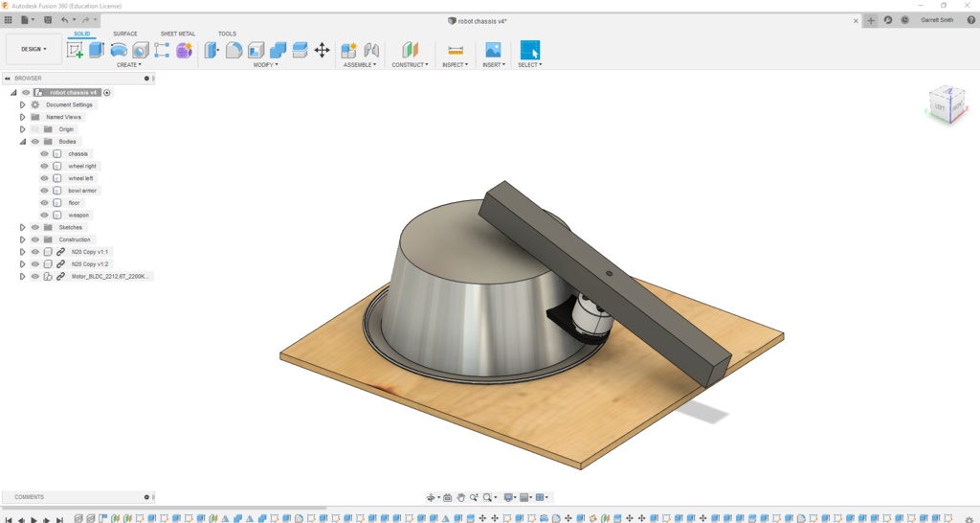Activate the Move/Copy arrows icon
The height and width of the screenshot is (523, 980).
click(322, 50)
